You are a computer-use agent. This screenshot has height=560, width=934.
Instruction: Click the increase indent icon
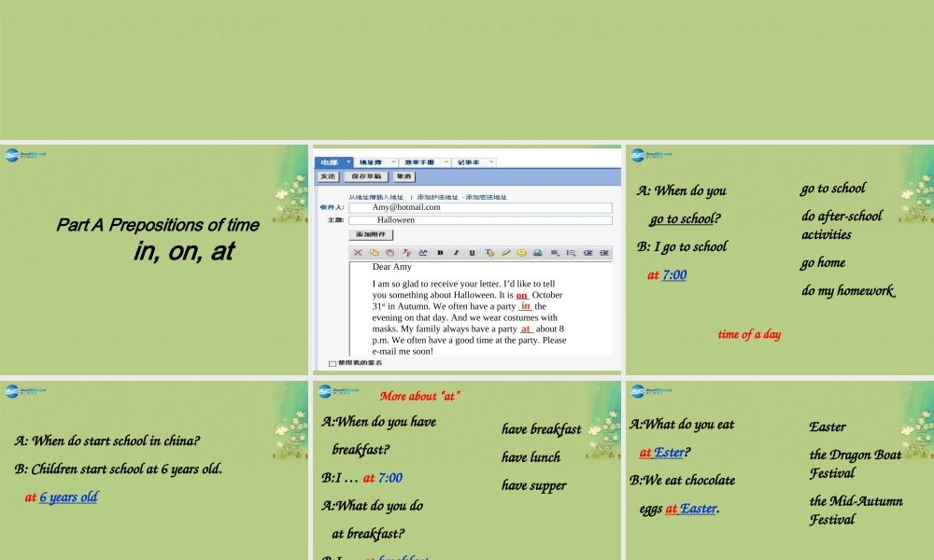[x=604, y=253]
